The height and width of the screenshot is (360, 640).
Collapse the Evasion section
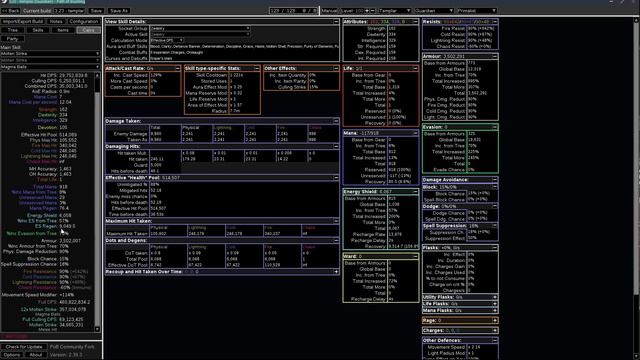(x=494, y=127)
